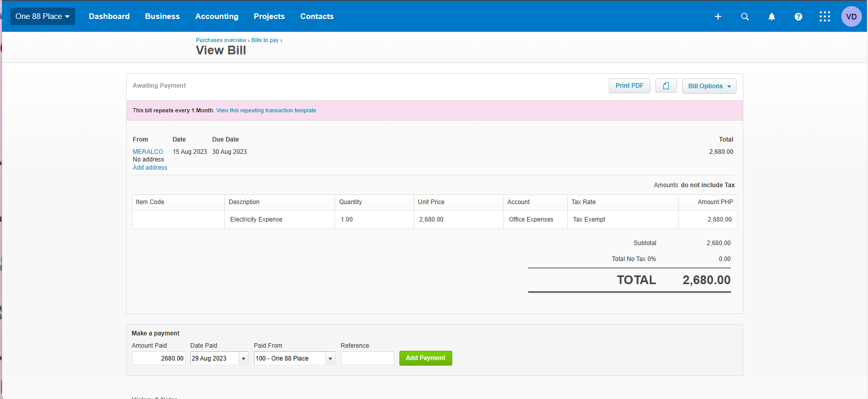Viewport: 868px width, 399px height.
Task: Click the Office Expenses account cell
Action: [x=535, y=220]
